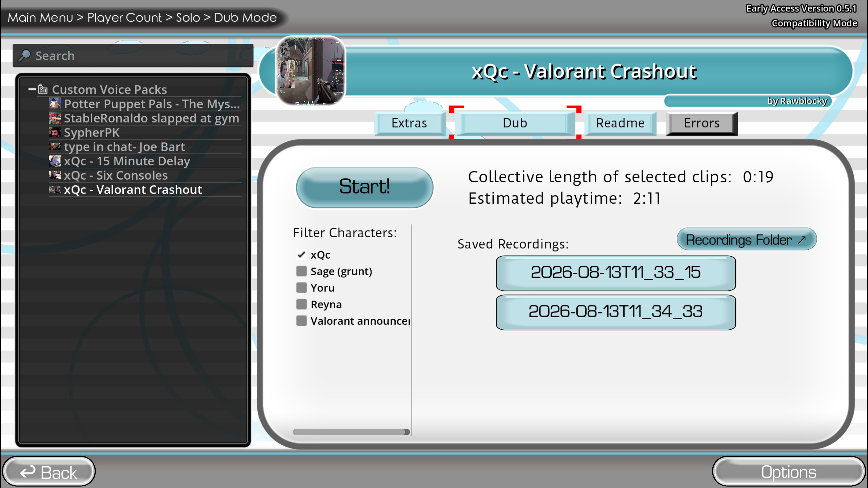The height and width of the screenshot is (488, 868).
Task: Click the 'Filter Characters:' heading
Action: [345, 233]
